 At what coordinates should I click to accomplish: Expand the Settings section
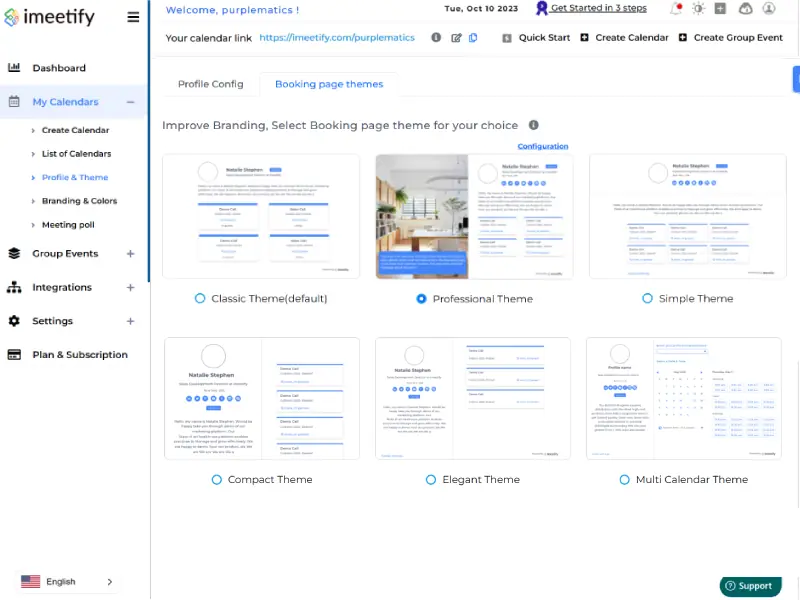click(131, 321)
